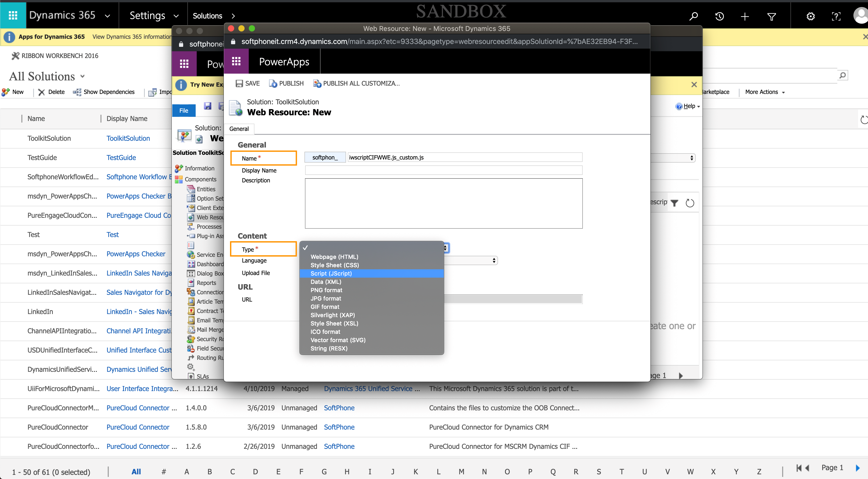This screenshot has width=868, height=479.
Task: Click Publish All Customizations icon
Action: [317, 84]
